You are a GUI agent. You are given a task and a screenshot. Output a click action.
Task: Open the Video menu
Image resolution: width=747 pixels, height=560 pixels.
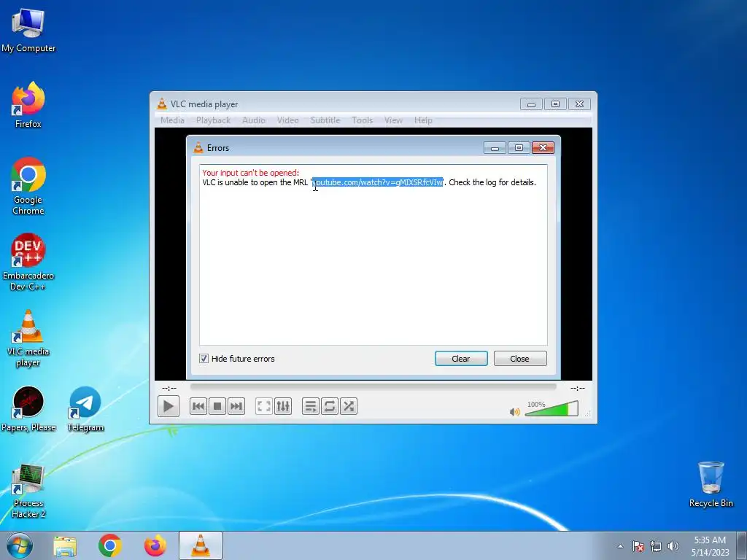(287, 120)
